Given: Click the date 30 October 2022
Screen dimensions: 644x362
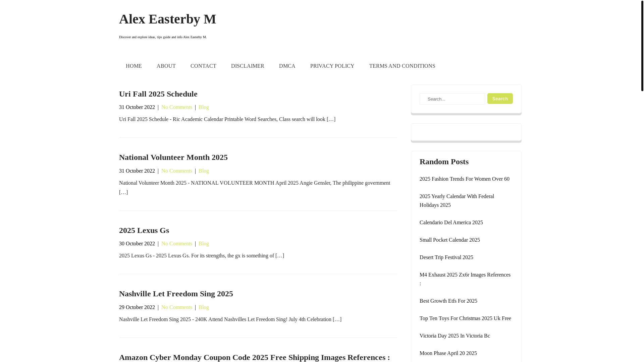Looking at the screenshot, I should tap(137, 244).
